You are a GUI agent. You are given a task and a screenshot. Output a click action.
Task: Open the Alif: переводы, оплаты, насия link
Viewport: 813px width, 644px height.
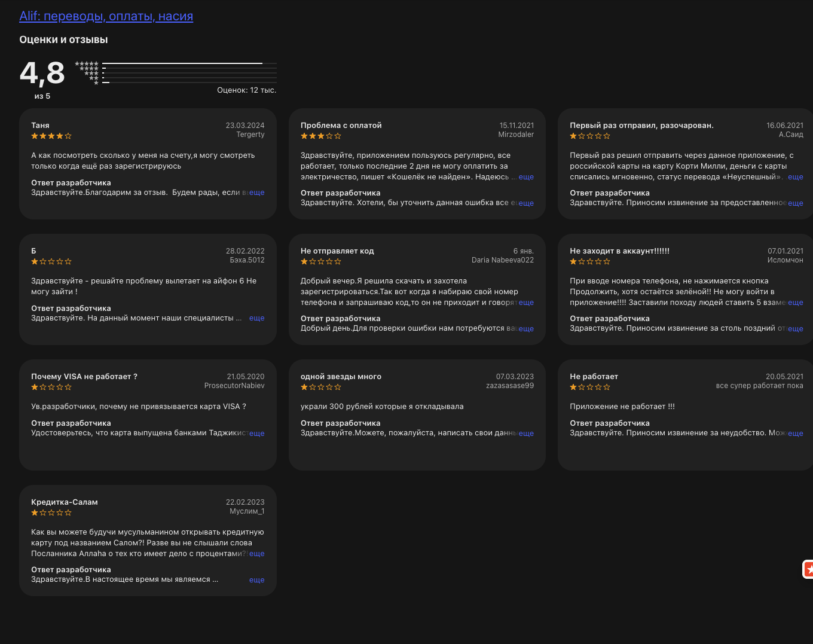(106, 16)
